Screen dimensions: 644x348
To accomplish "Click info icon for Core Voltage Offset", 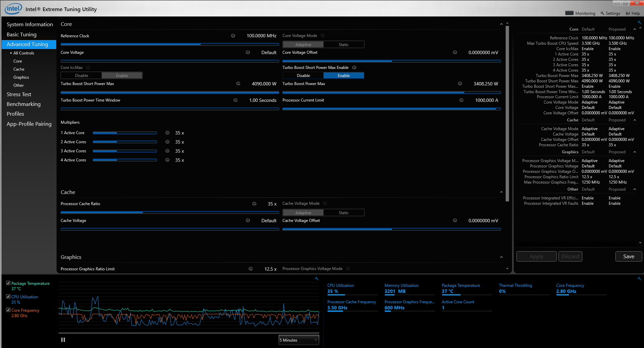I will tap(455, 52).
